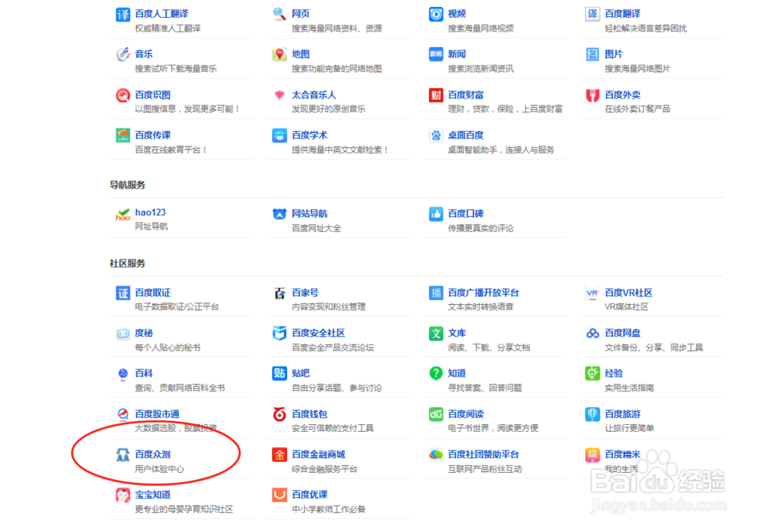Click the 网站导航 bear icon
Viewport: 770px width, 532px height.
tap(280, 214)
